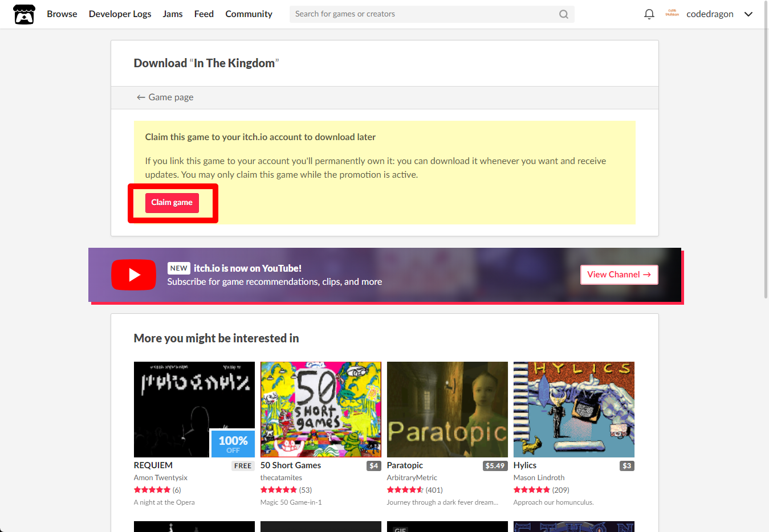Click 'Approach our homunculus.' description

click(554, 502)
